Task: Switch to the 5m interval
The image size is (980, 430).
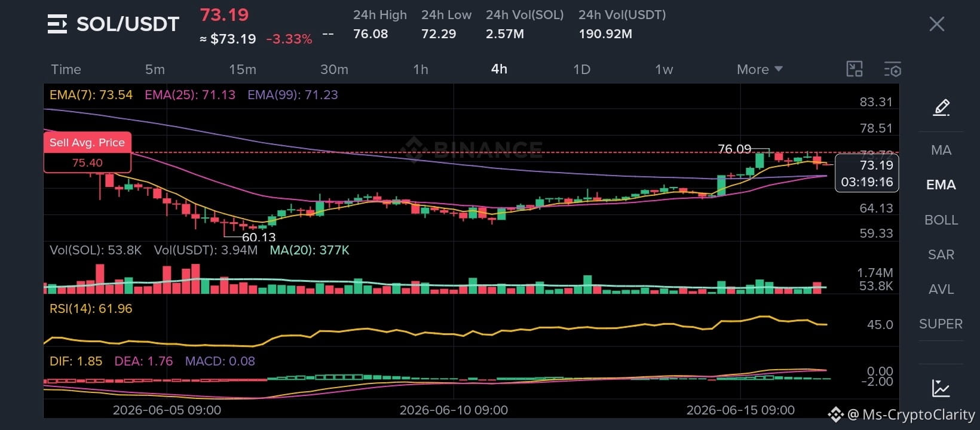Action: point(155,69)
